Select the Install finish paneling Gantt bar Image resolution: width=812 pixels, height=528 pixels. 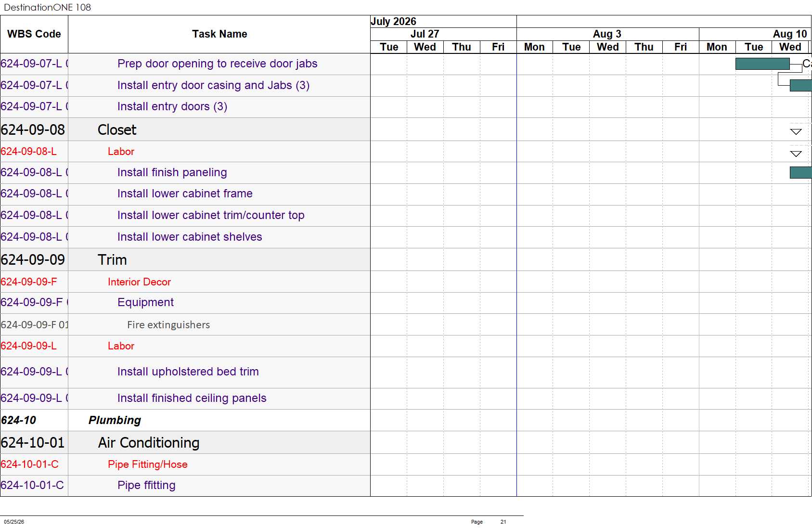click(x=801, y=172)
